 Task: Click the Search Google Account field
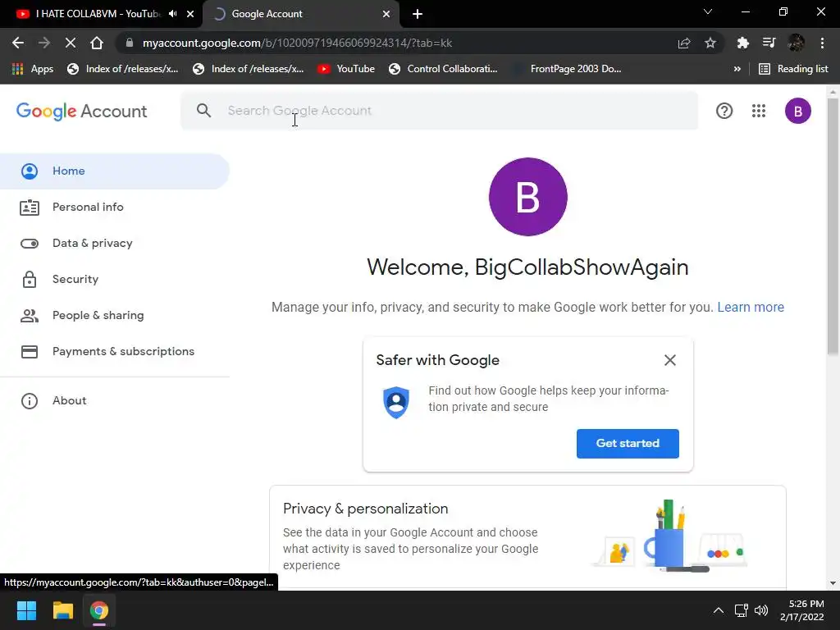(x=440, y=111)
